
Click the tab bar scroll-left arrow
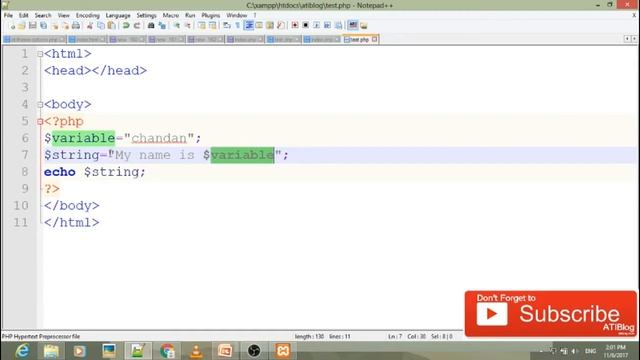pyautogui.click(x=627, y=39)
